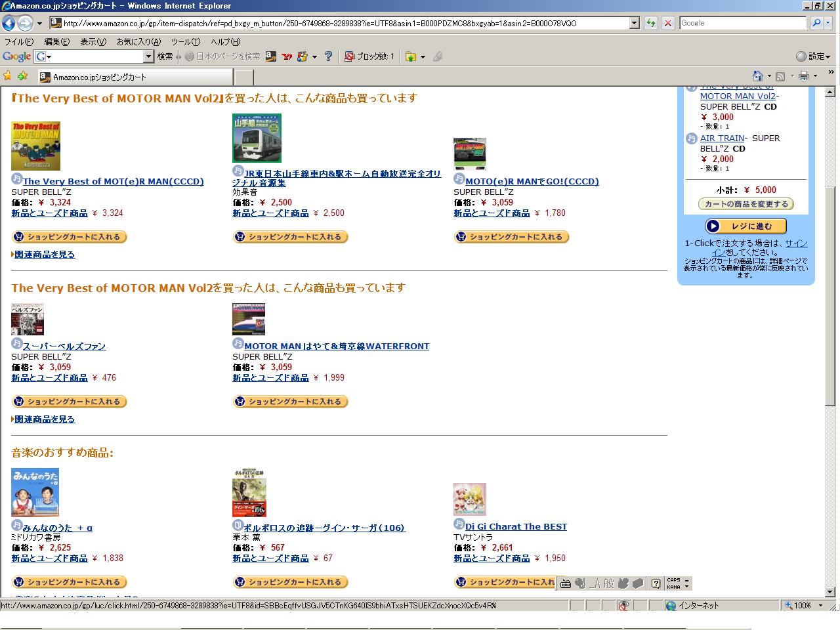Click the Amazon icon in Google toolbar

pos(270,56)
